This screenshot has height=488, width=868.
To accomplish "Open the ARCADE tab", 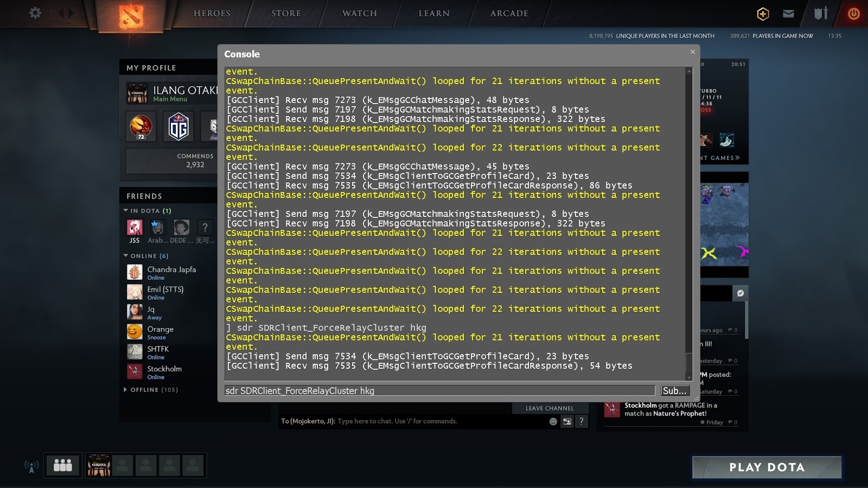I will point(509,14).
